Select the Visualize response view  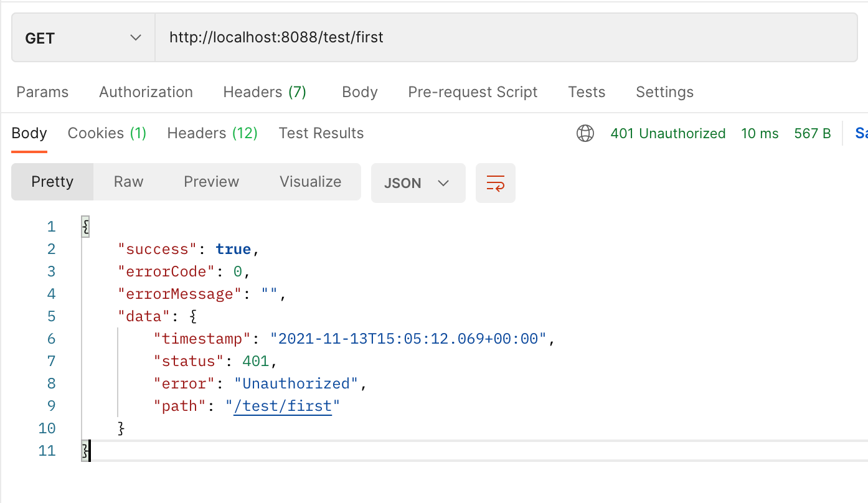pos(311,182)
